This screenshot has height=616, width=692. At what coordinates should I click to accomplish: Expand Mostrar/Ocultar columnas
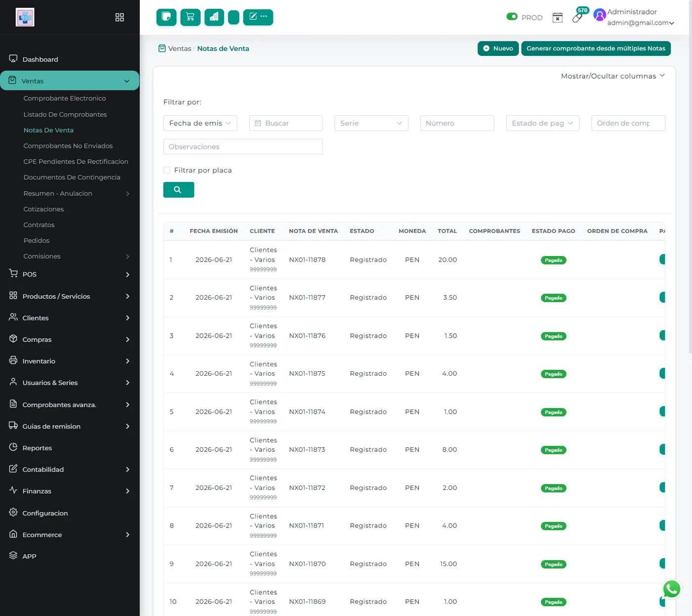click(x=613, y=76)
